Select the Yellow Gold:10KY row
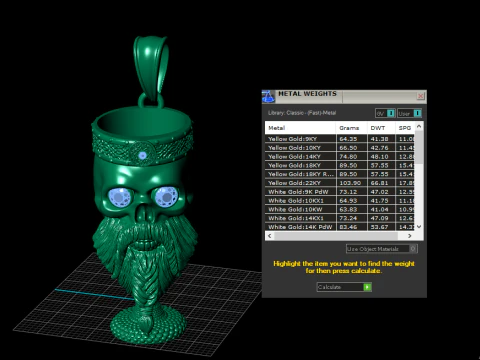The width and height of the screenshot is (480, 360). tap(340, 148)
